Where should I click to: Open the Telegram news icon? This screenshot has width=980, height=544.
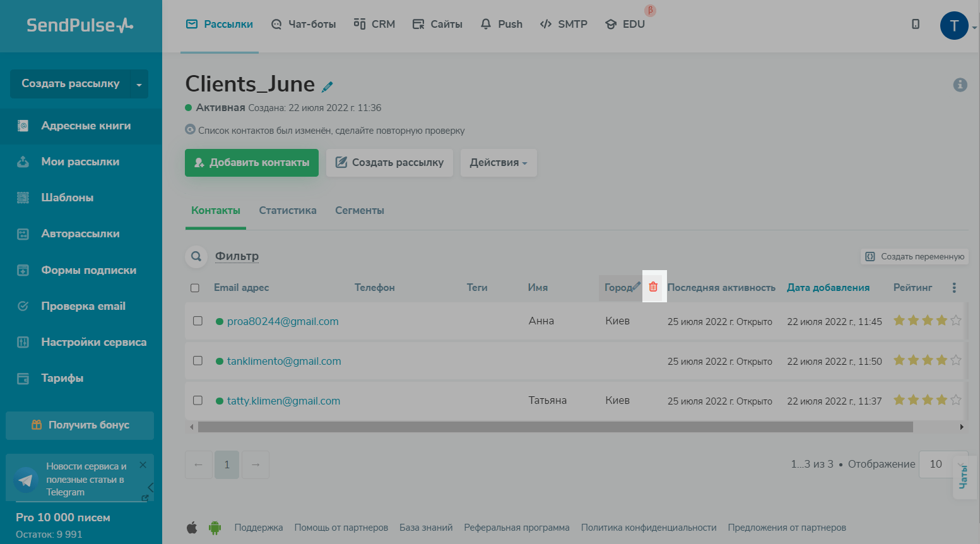[x=26, y=480]
